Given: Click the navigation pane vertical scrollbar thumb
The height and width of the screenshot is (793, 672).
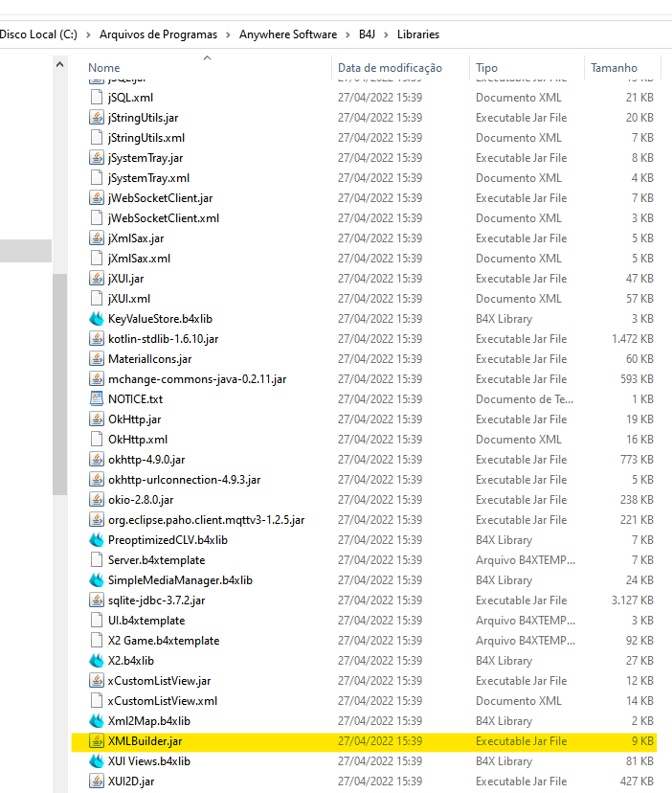Looking at the screenshot, I should click(x=59, y=384).
